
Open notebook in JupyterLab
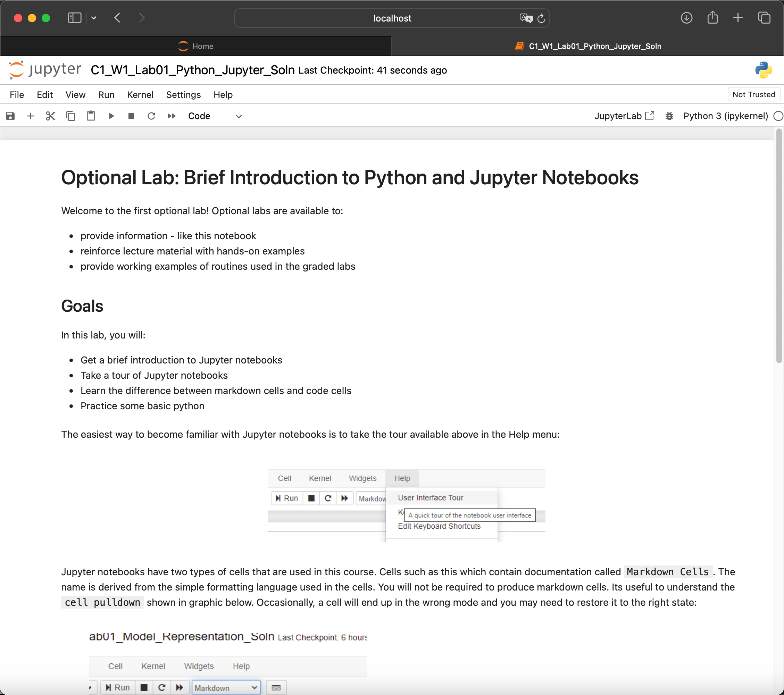(624, 116)
